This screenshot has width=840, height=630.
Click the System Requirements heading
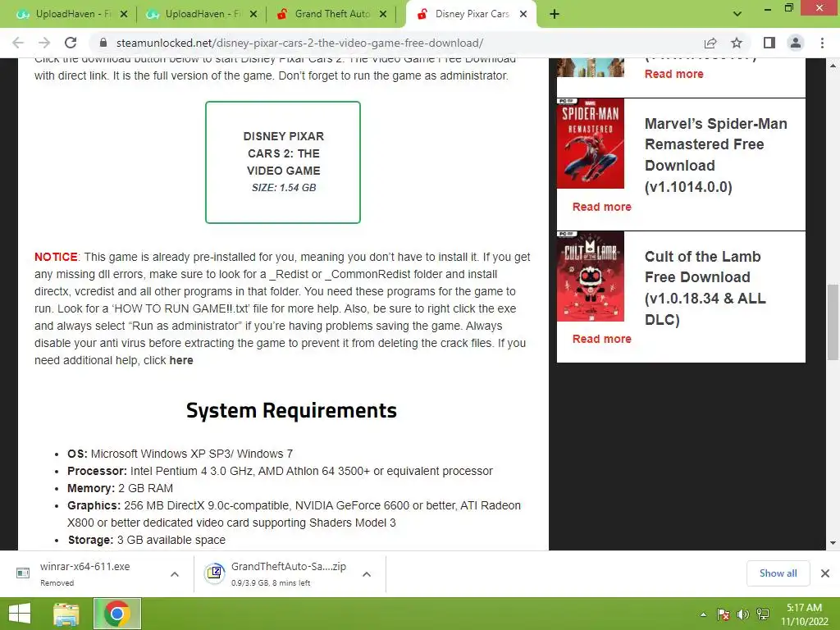[x=291, y=410]
